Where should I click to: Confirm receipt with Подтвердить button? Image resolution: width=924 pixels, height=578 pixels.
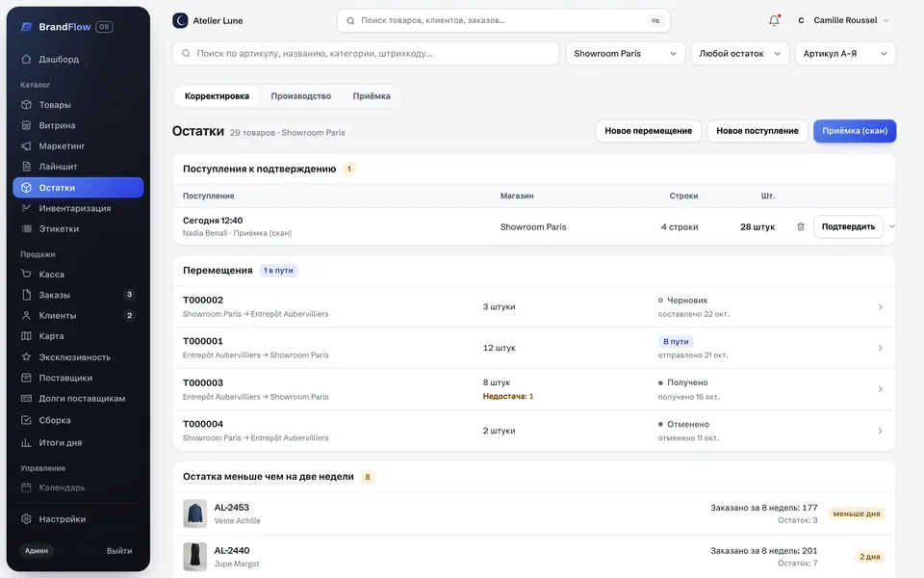(848, 226)
